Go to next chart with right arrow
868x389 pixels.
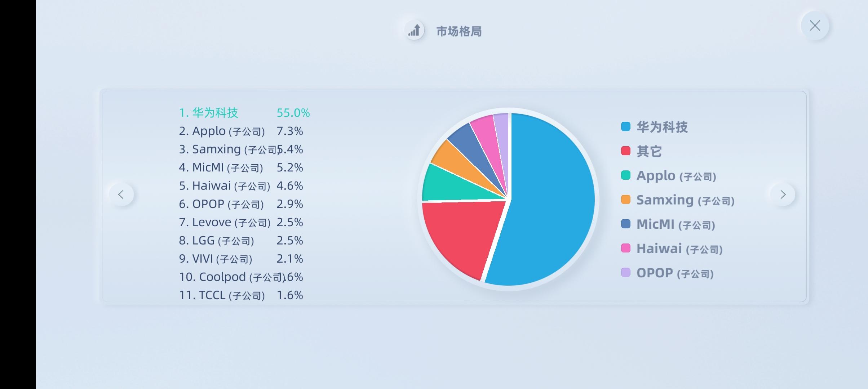[783, 194]
